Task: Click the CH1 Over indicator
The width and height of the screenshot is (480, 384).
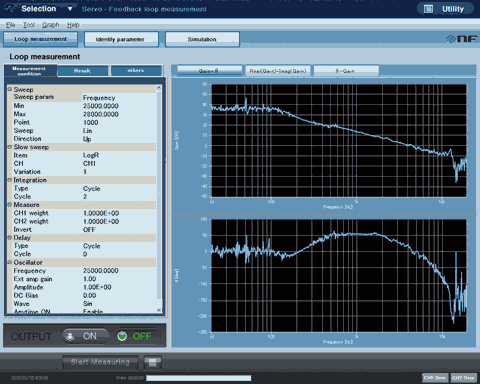Action: [x=435, y=378]
